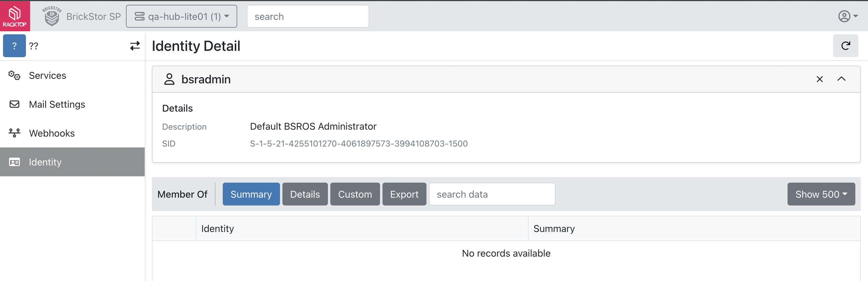868x281 pixels.
Task: Click the refresh icon on Identity Detail
Action: (845, 46)
